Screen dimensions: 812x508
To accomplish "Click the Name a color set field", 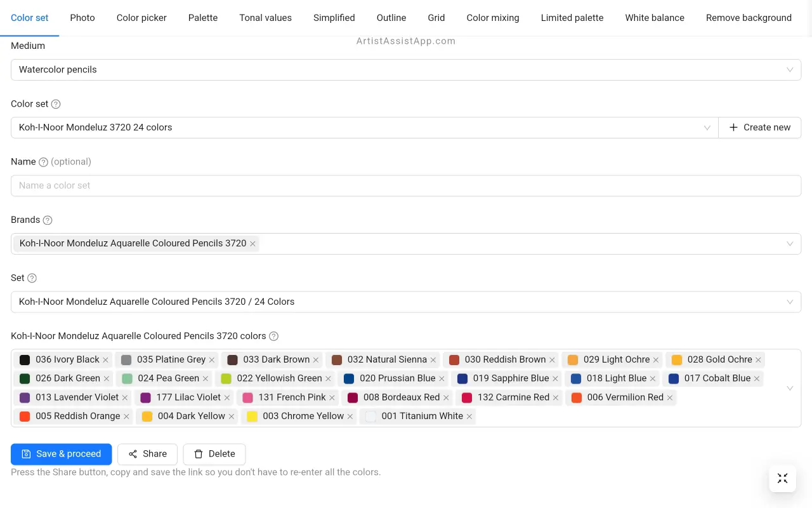I will [406, 186].
